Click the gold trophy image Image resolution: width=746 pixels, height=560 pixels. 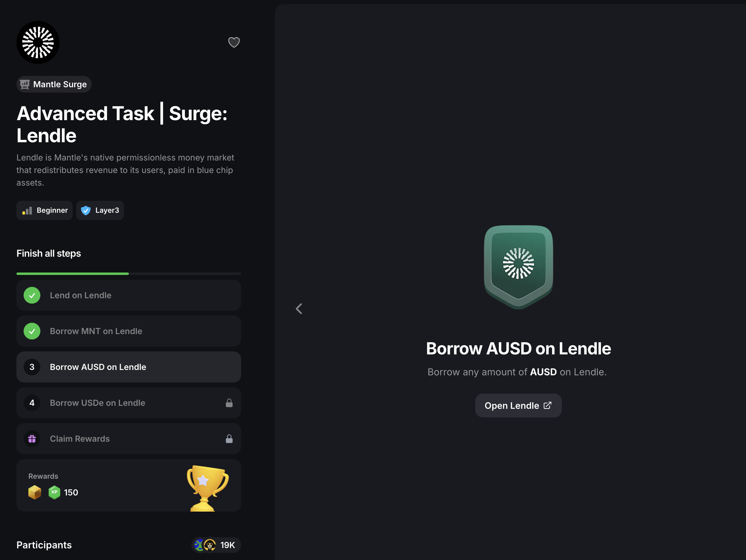point(207,487)
